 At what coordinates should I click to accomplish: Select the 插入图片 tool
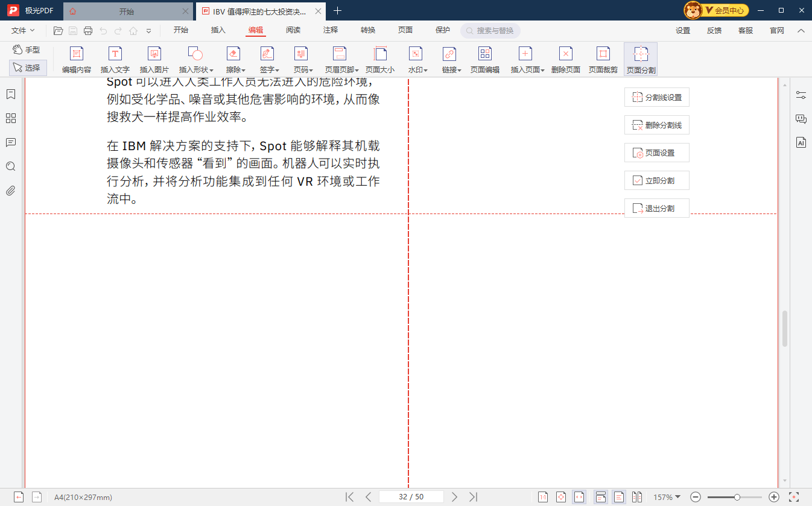(154, 59)
